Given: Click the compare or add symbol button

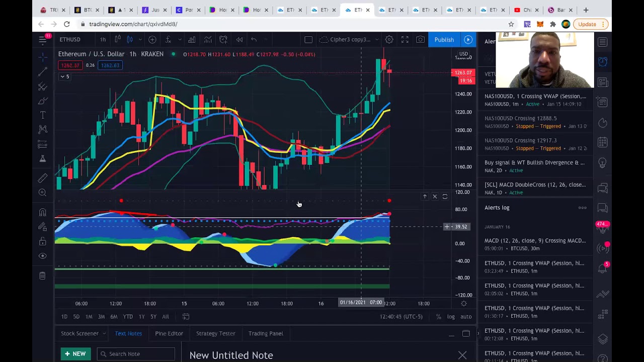Looking at the screenshot, I should [x=152, y=39].
